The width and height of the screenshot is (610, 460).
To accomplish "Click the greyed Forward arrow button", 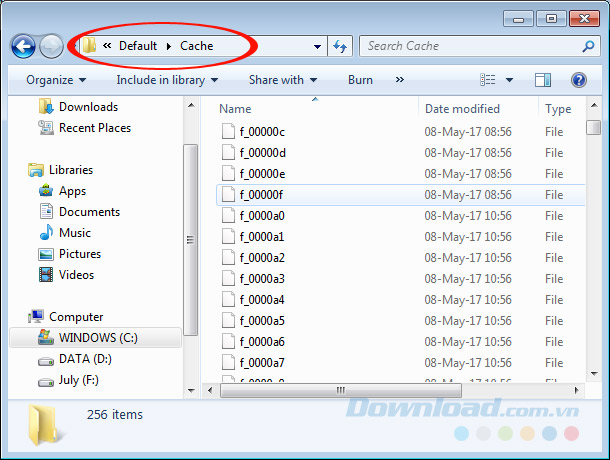I will [x=51, y=46].
